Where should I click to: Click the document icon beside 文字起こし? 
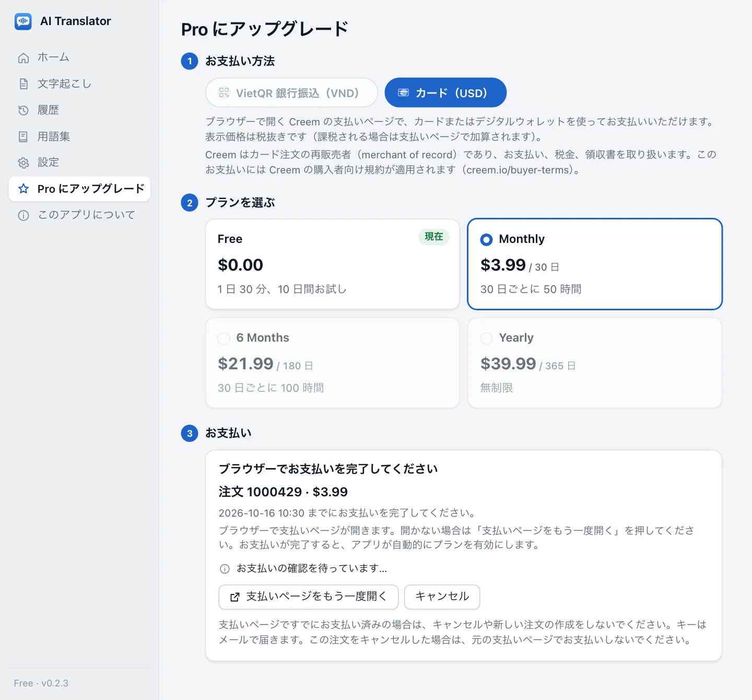[23, 84]
